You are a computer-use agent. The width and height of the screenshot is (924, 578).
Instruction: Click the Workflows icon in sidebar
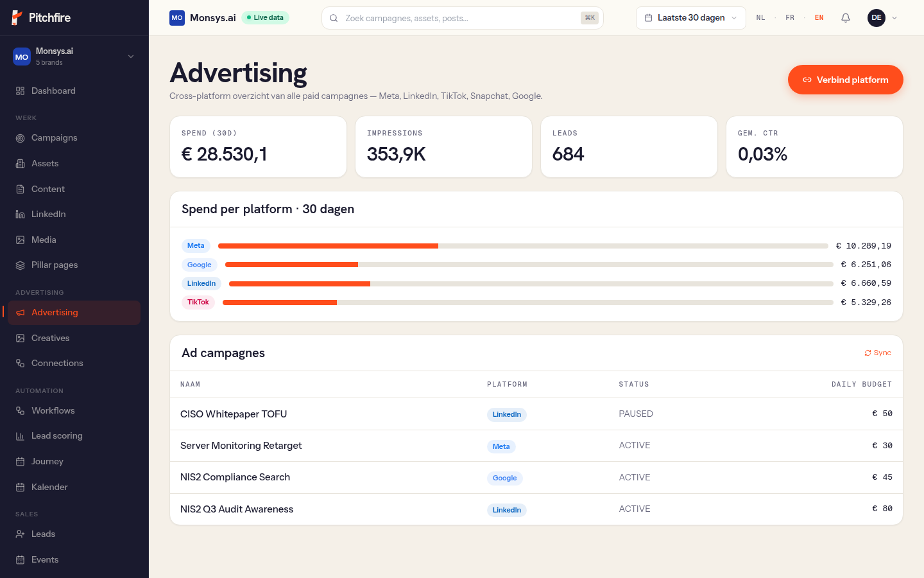[21, 411]
